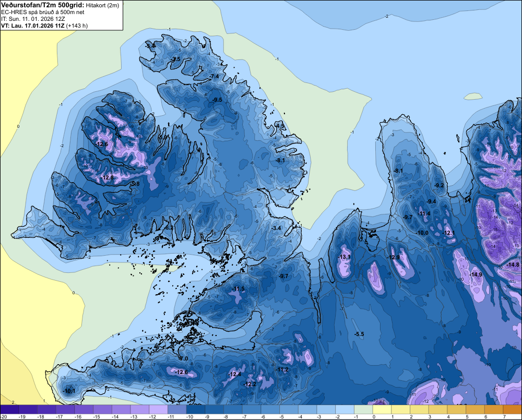Click the -4.5 temperature label

280,126
